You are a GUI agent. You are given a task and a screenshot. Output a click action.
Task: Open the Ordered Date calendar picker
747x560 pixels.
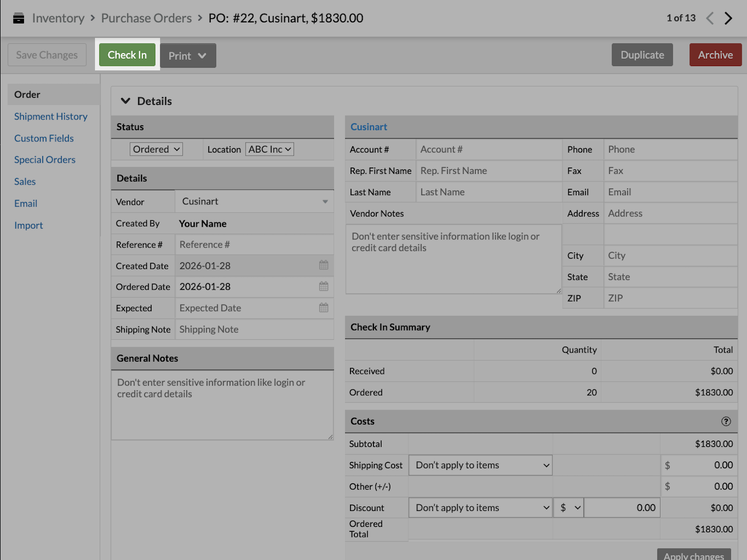click(x=323, y=286)
